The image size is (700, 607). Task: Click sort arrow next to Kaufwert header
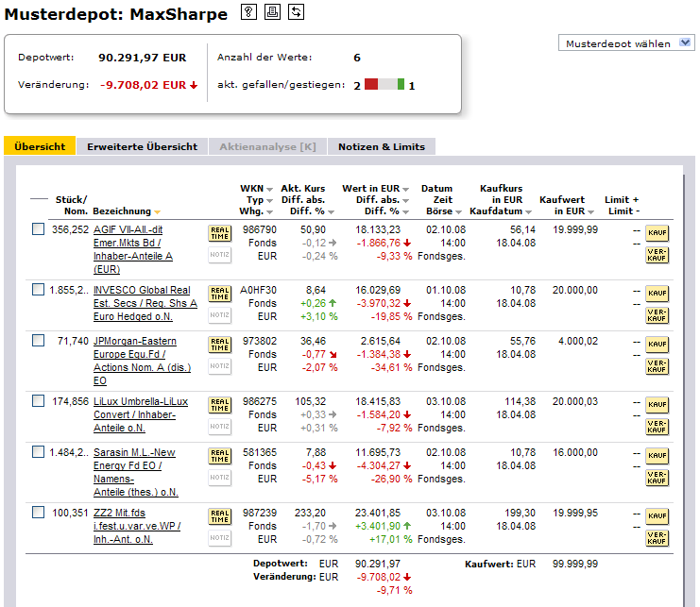[589, 211]
